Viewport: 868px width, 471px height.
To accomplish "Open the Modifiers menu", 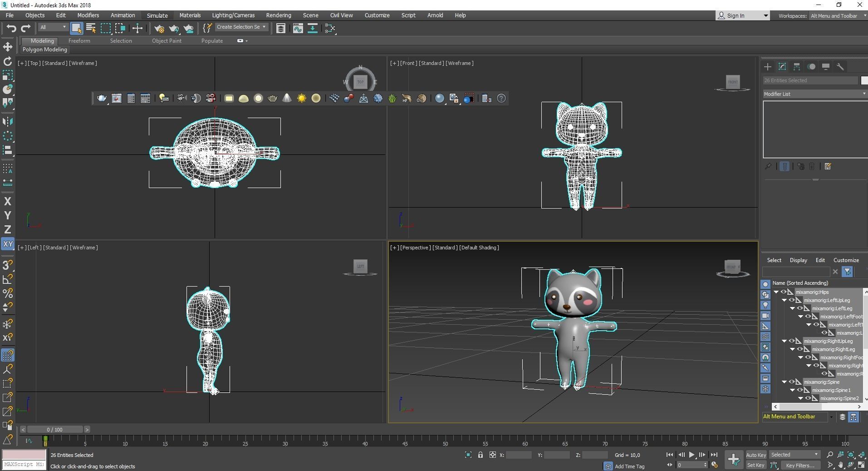I will [88, 15].
